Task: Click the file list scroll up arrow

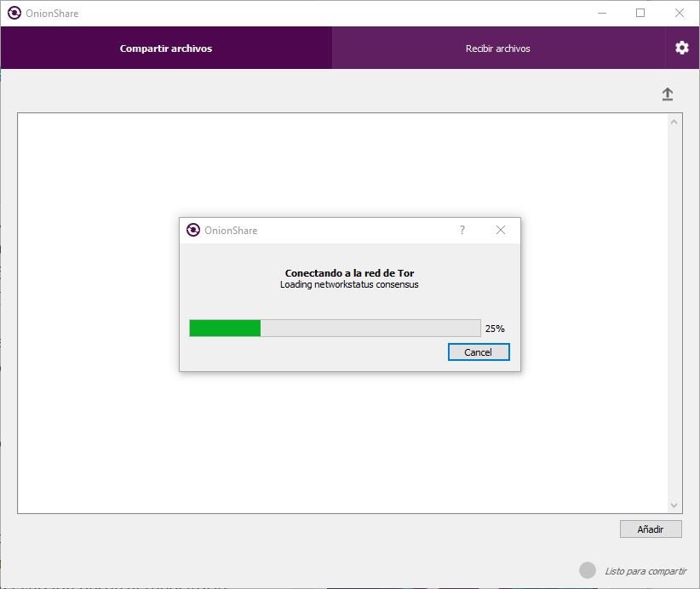Action: (x=674, y=122)
